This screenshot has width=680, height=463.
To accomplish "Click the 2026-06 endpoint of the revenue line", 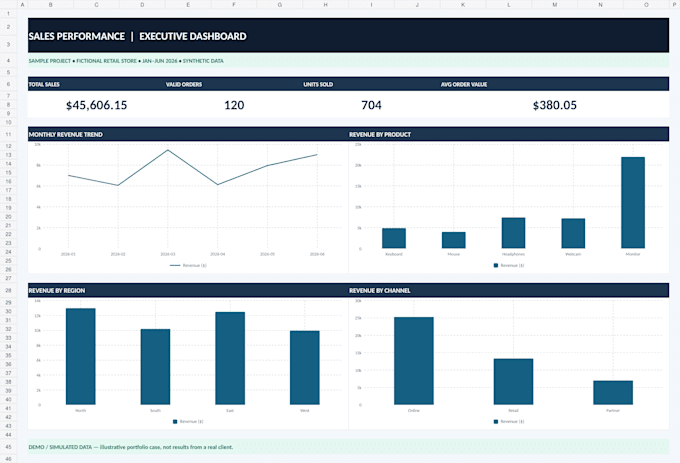I will (317, 154).
